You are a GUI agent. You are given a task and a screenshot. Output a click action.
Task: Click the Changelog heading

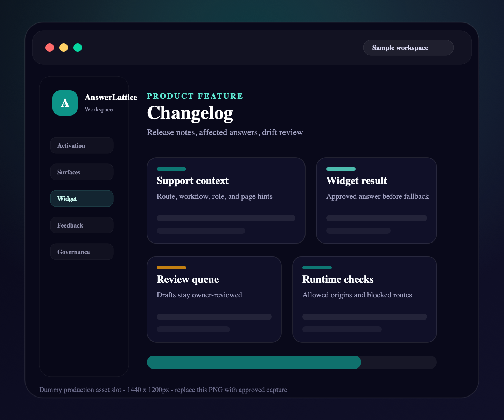190,113
